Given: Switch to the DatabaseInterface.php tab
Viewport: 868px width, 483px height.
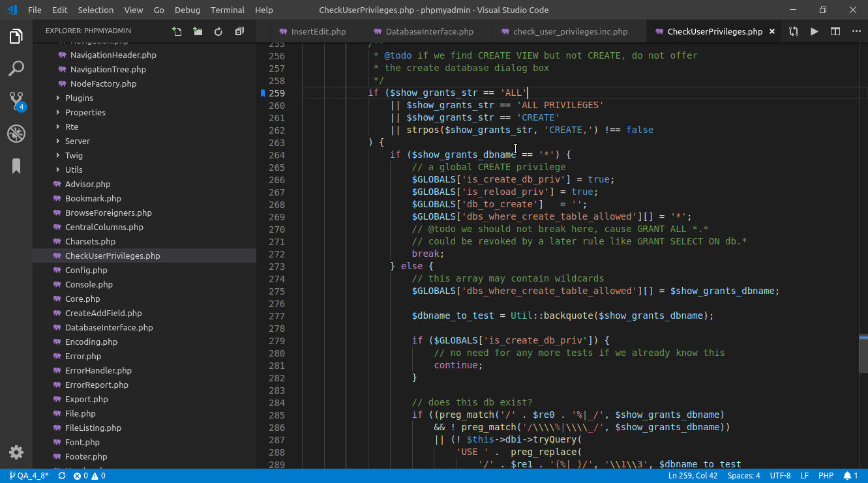Looking at the screenshot, I should (429, 31).
